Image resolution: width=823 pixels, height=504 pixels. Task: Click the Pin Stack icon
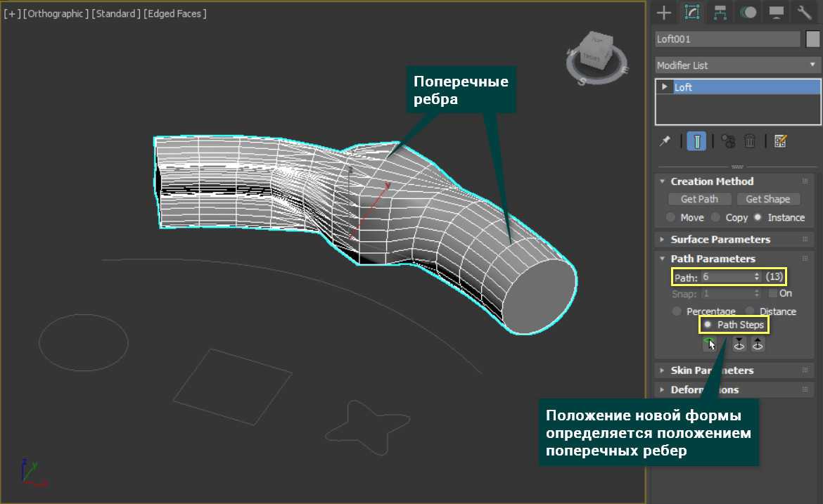(665, 141)
